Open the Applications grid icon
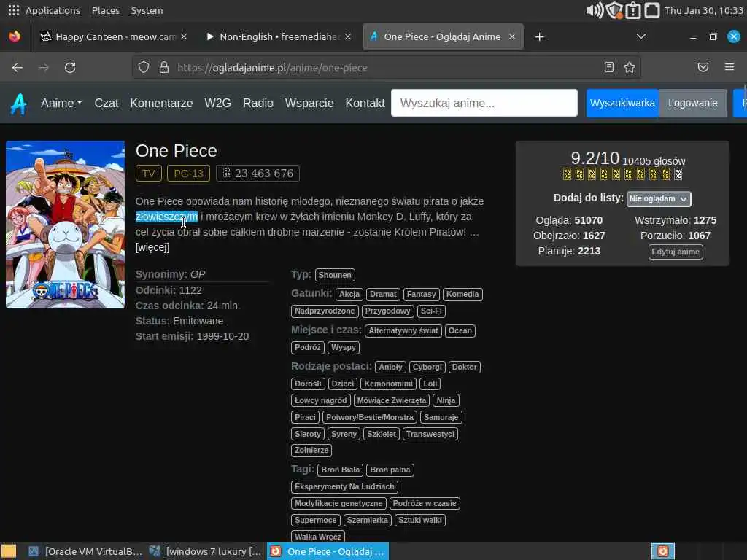The image size is (747, 560). pyautogui.click(x=14, y=10)
